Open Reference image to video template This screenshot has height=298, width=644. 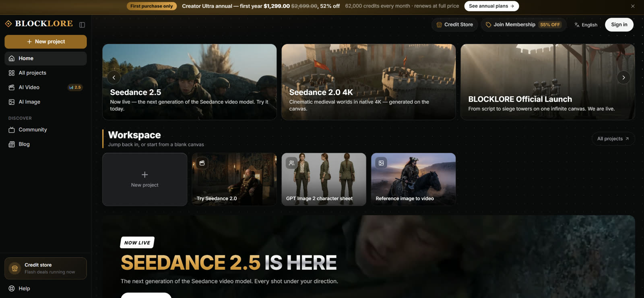coord(413,179)
